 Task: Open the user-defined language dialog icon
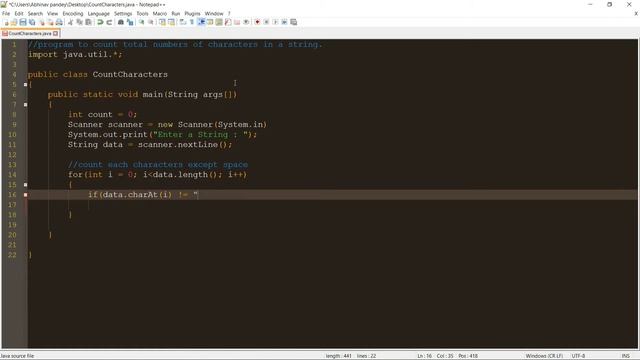click(x=210, y=22)
